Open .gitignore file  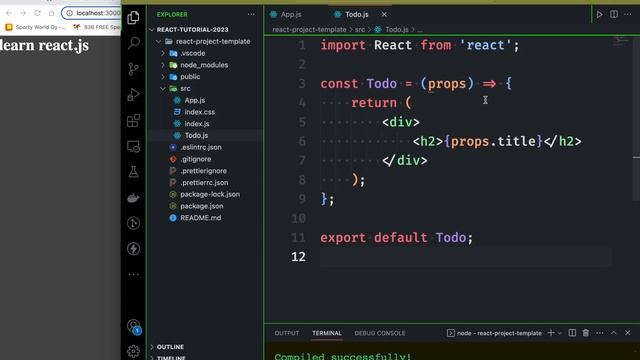pyautogui.click(x=196, y=159)
